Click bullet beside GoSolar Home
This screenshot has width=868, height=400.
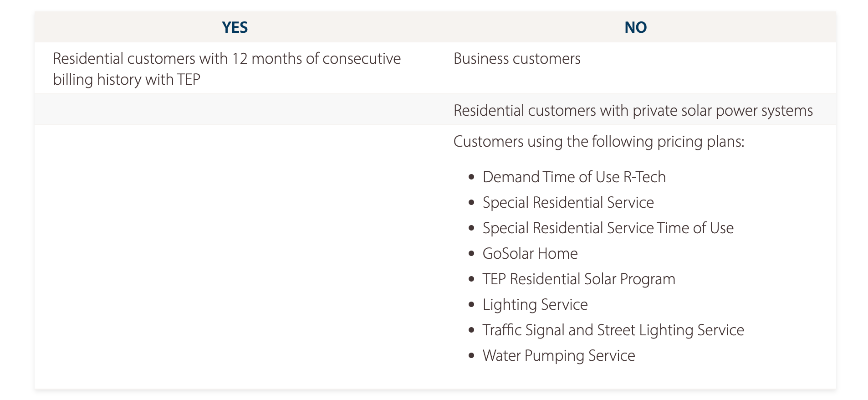471,253
